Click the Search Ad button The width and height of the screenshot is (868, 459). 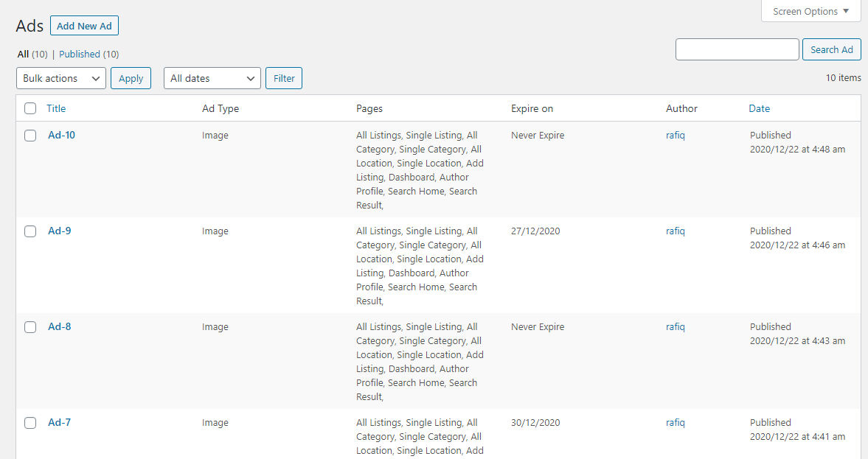pos(831,49)
